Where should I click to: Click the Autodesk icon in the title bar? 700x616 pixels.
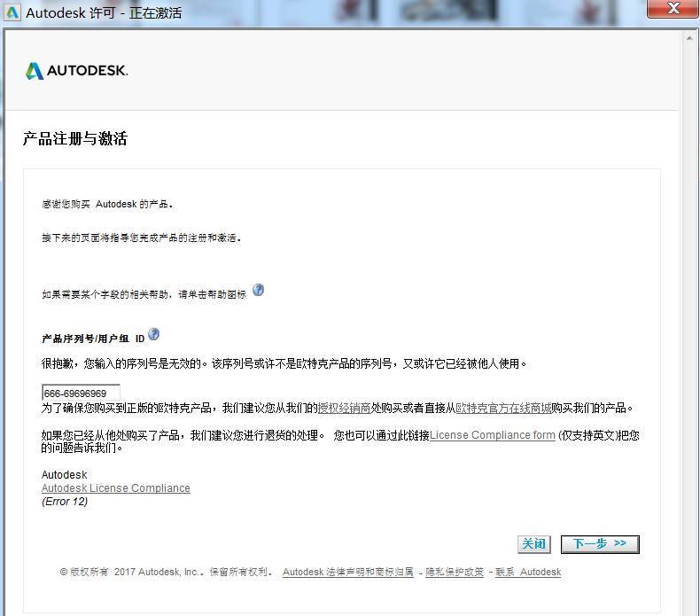point(12,13)
